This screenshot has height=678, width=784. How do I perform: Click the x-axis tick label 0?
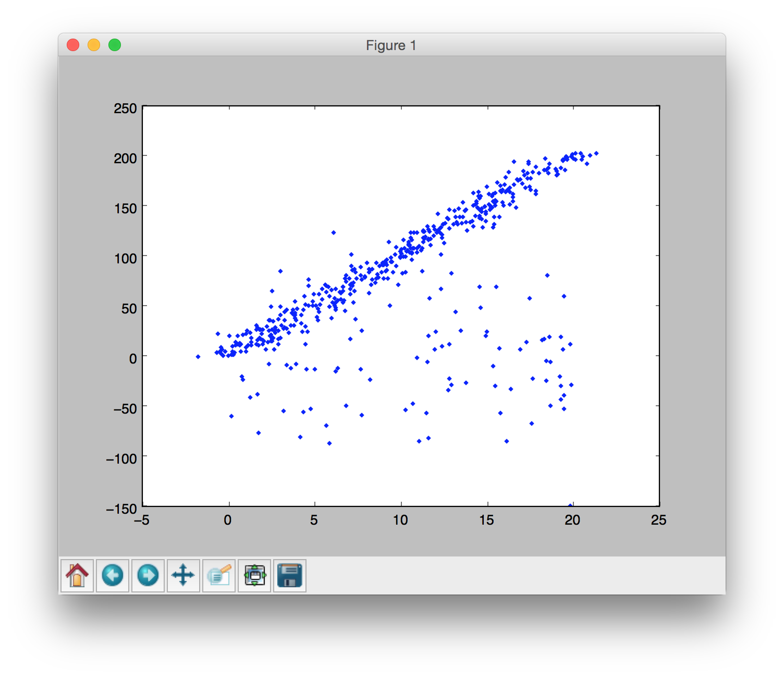point(228,520)
